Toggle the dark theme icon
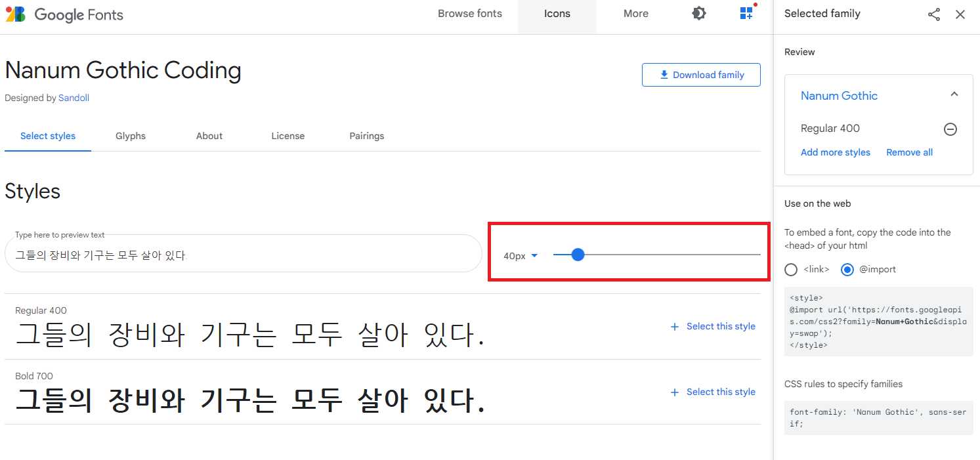 click(699, 13)
